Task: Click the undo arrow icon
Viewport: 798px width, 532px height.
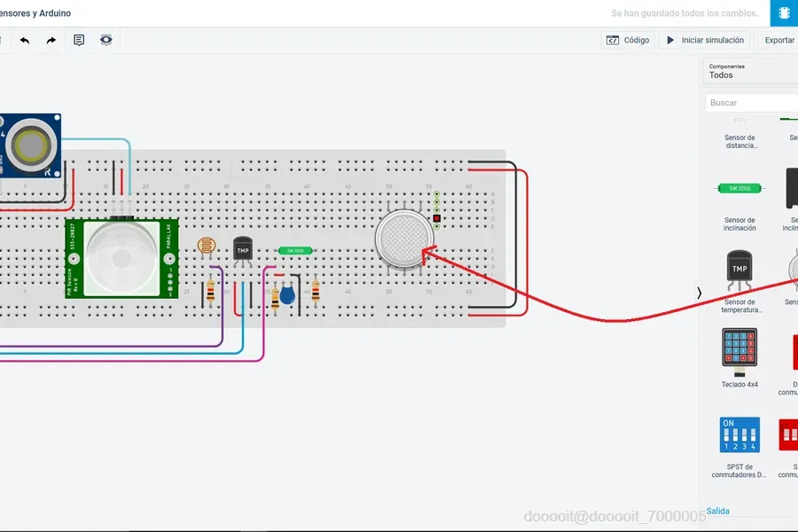Action: 25,40
